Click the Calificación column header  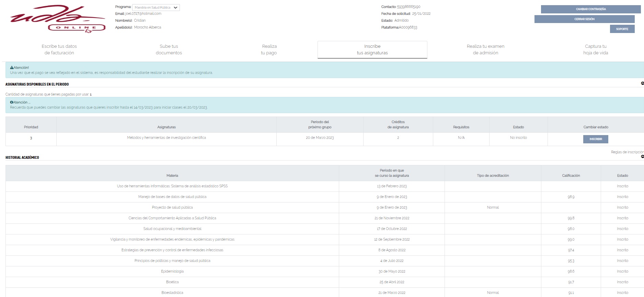click(571, 176)
